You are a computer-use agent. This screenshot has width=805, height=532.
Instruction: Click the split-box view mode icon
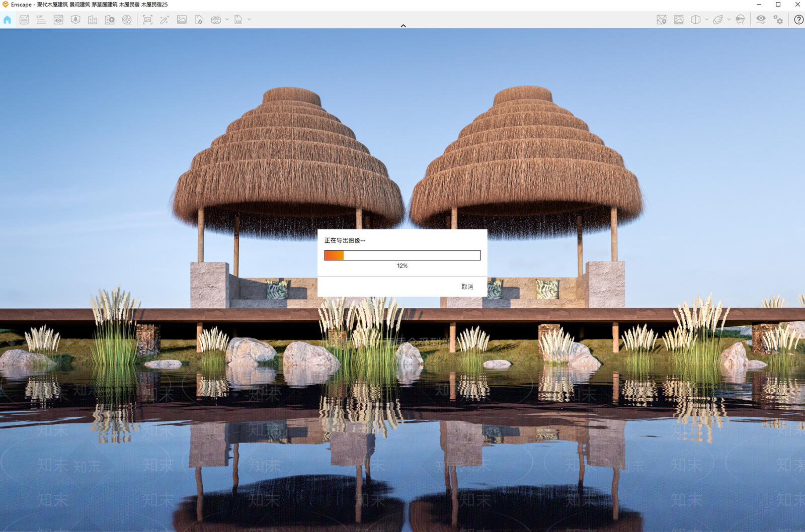click(x=696, y=20)
